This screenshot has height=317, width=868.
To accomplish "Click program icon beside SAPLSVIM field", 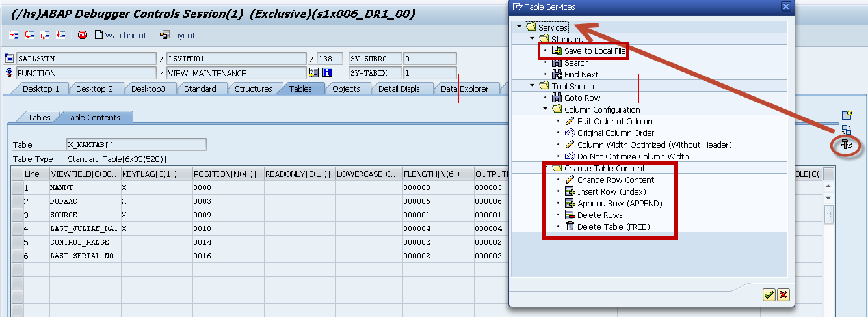I will [x=9, y=59].
